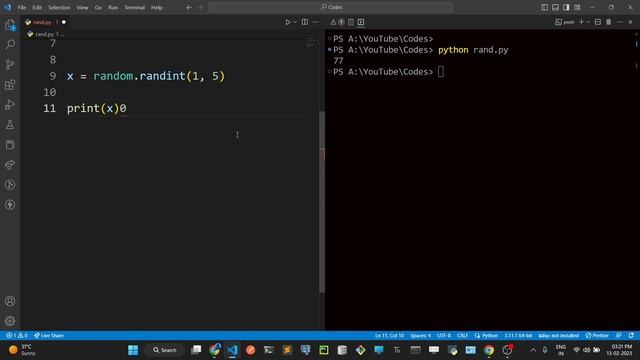640x360 pixels.
Task: Change line endings via CRLF
Action: point(462,336)
